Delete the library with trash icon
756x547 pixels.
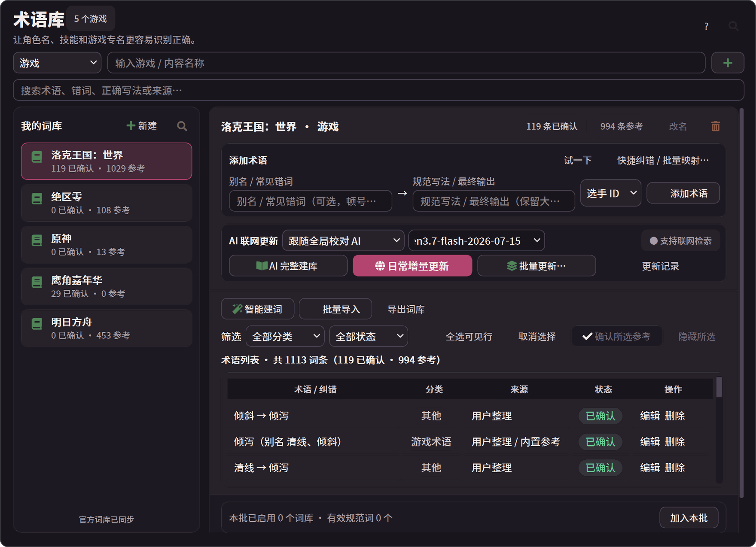coord(716,126)
